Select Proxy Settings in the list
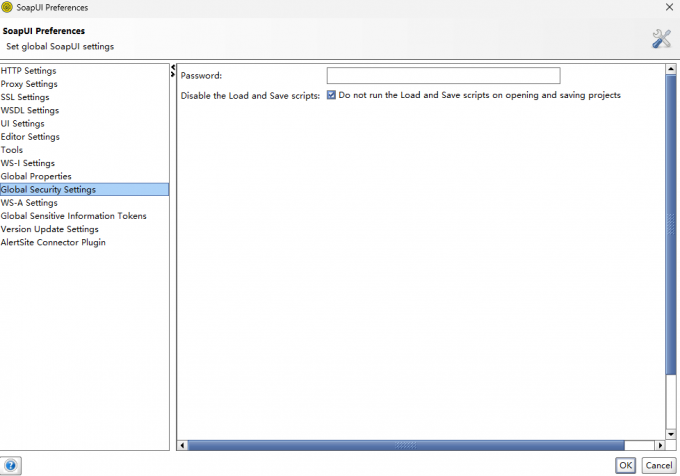This screenshot has width=680, height=476. 85,84
